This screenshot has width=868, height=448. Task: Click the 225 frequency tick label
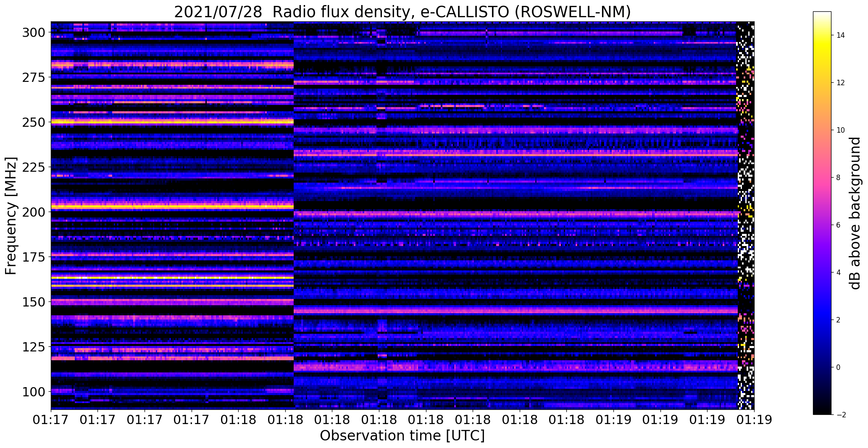pyautogui.click(x=34, y=167)
